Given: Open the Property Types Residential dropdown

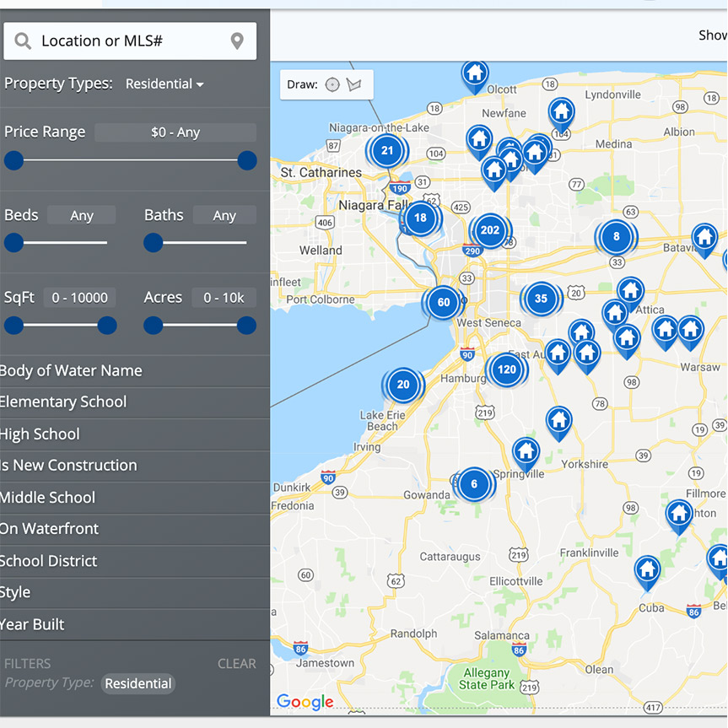Looking at the screenshot, I should (164, 84).
